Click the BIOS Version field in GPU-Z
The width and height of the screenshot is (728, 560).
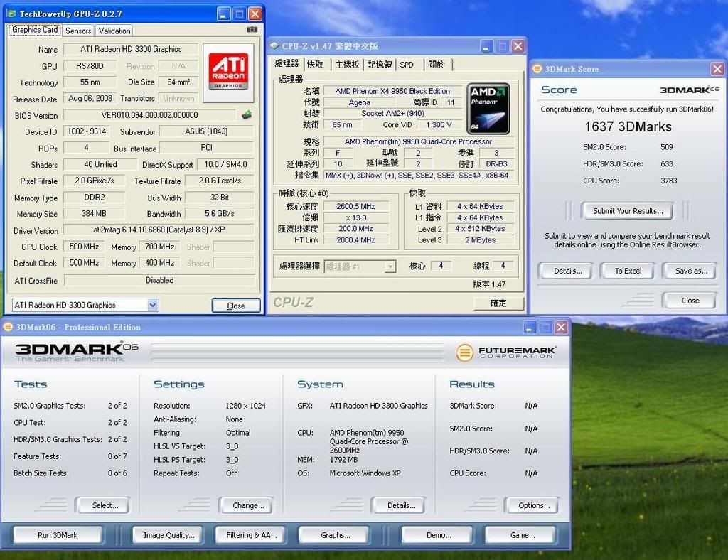[149, 115]
